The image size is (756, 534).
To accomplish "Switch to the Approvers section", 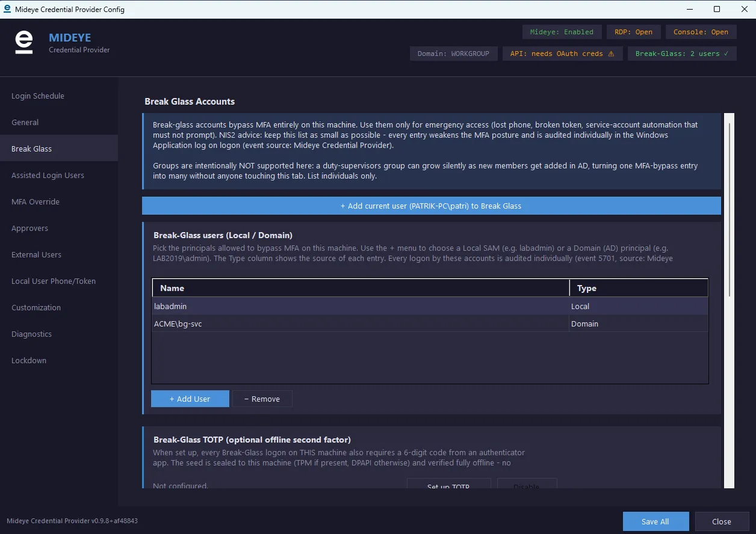I will coord(59,228).
